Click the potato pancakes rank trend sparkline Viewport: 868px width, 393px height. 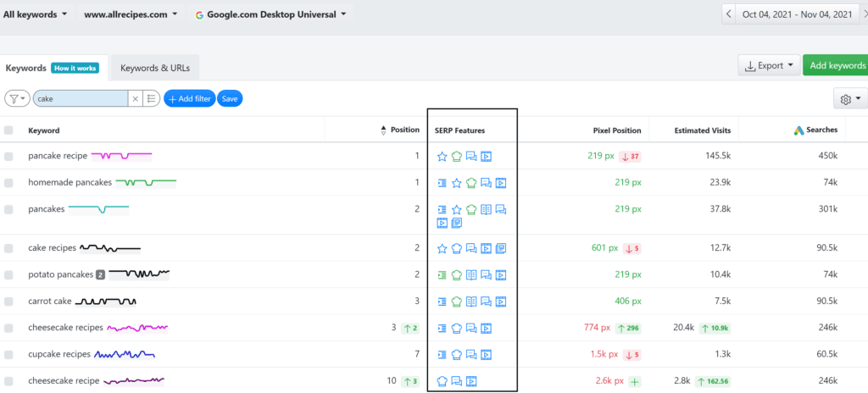139,274
